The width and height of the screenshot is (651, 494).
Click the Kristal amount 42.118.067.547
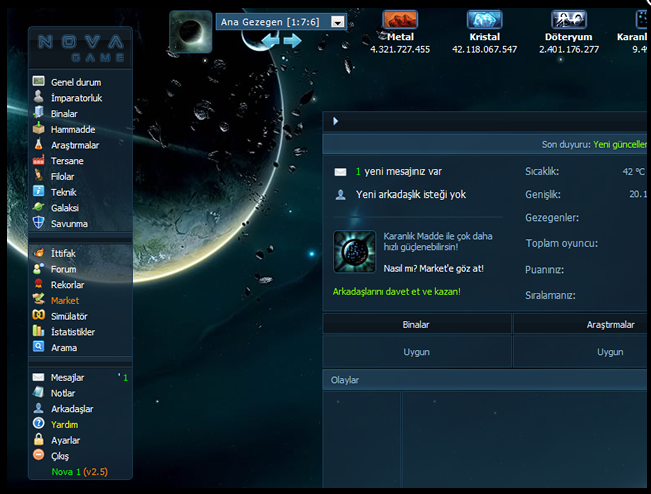tap(485, 49)
